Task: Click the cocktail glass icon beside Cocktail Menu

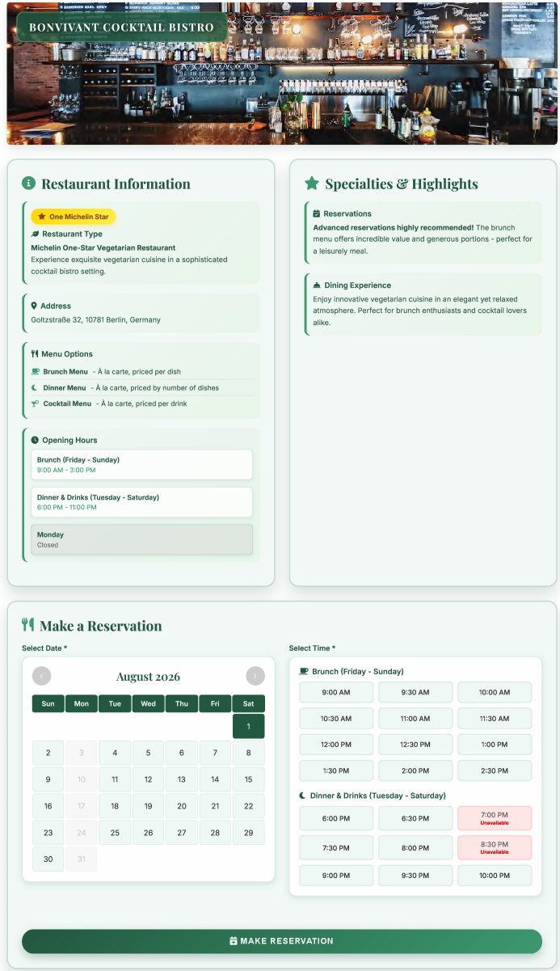Action: [x=35, y=403]
